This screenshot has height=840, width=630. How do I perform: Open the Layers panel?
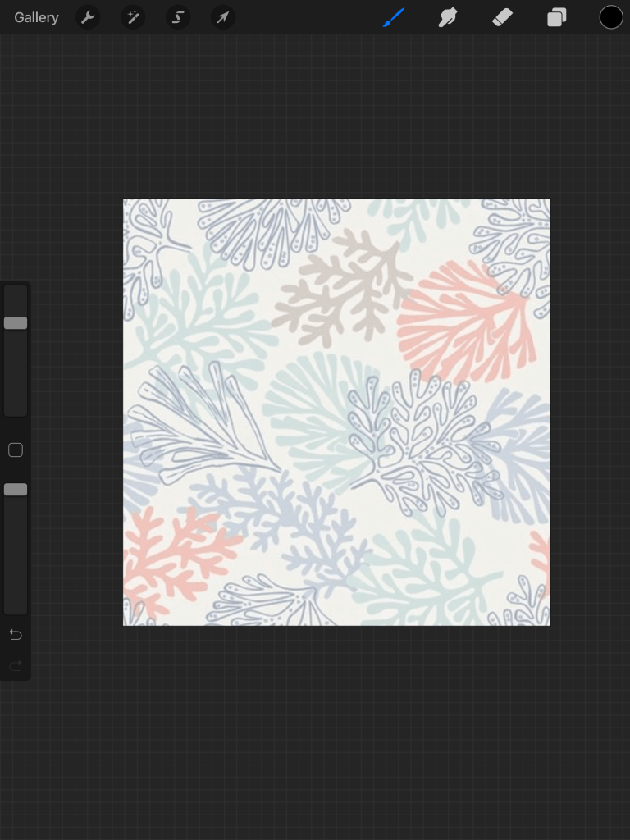[x=557, y=17]
